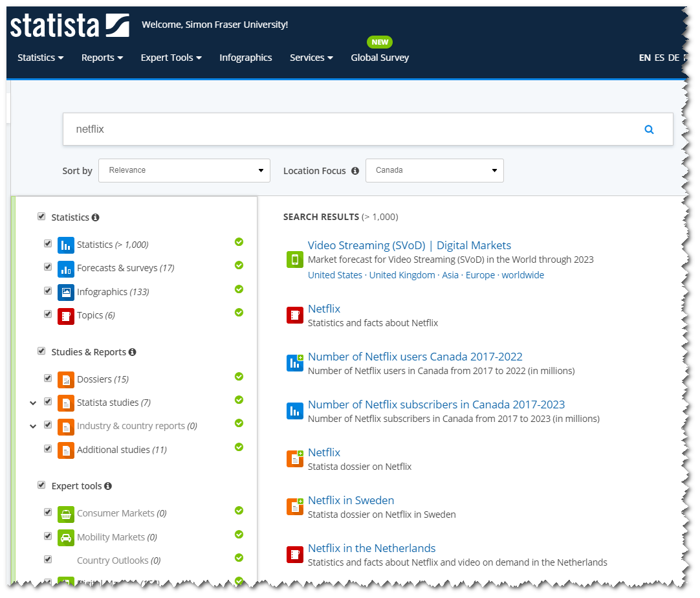The height and width of the screenshot is (598, 700).
Task: Click the Consumer Markets basket icon
Action: pyautogui.click(x=65, y=515)
